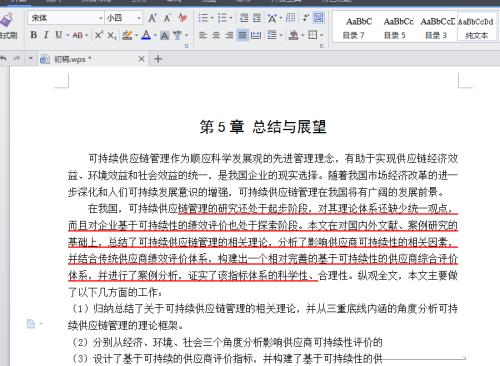The height and width of the screenshot is (366, 500).
Task: Apply subscript formatting
Action: pyautogui.click(x=112, y=35)
